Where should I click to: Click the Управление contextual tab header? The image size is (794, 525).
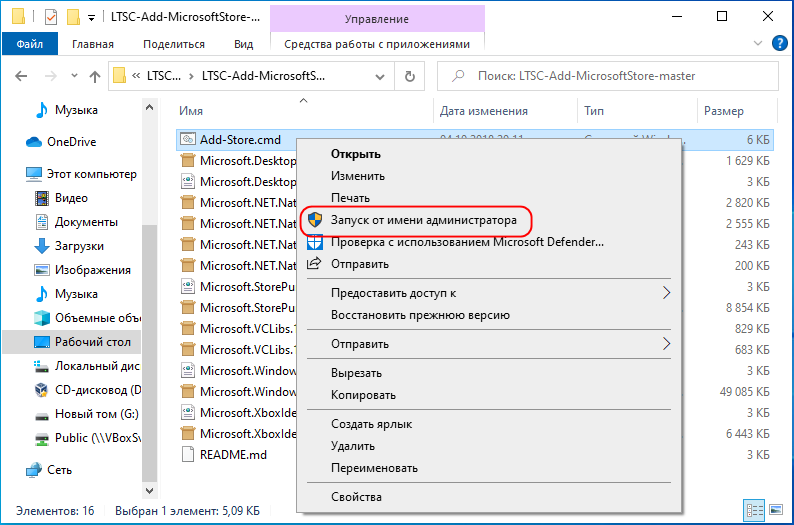[377, 19]
